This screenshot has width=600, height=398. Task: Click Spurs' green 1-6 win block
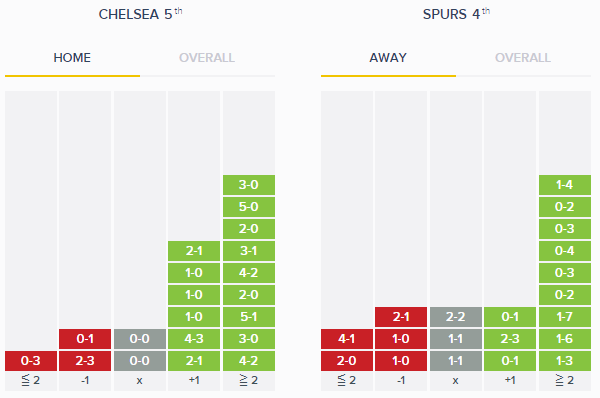(x=565, y=339)
